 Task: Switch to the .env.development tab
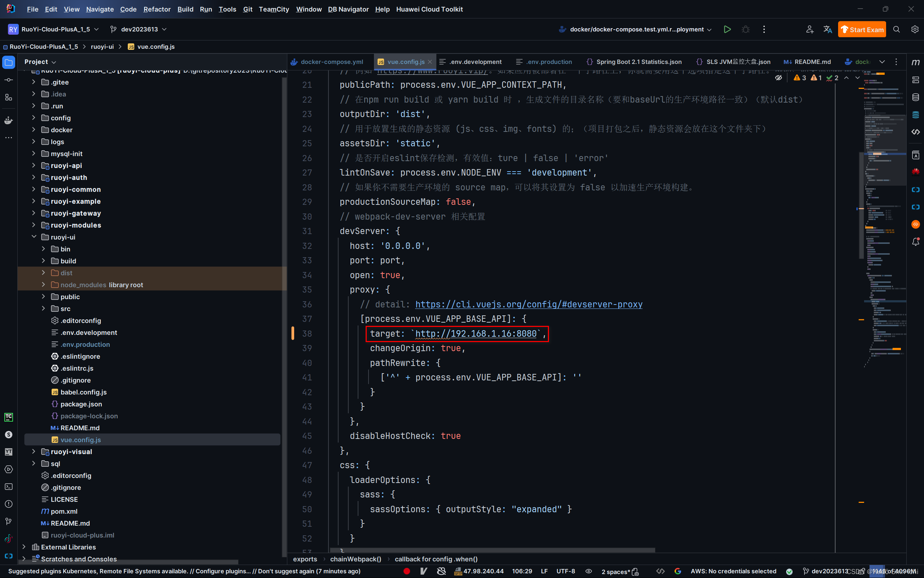pos(471,62)
